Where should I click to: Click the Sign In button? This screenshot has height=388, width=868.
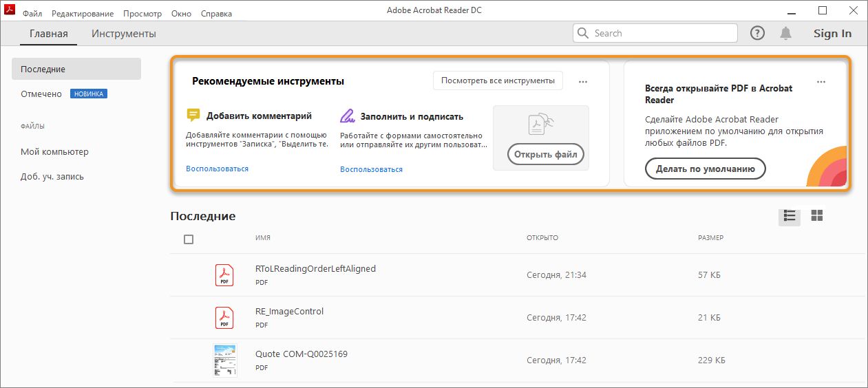point(832,33)
